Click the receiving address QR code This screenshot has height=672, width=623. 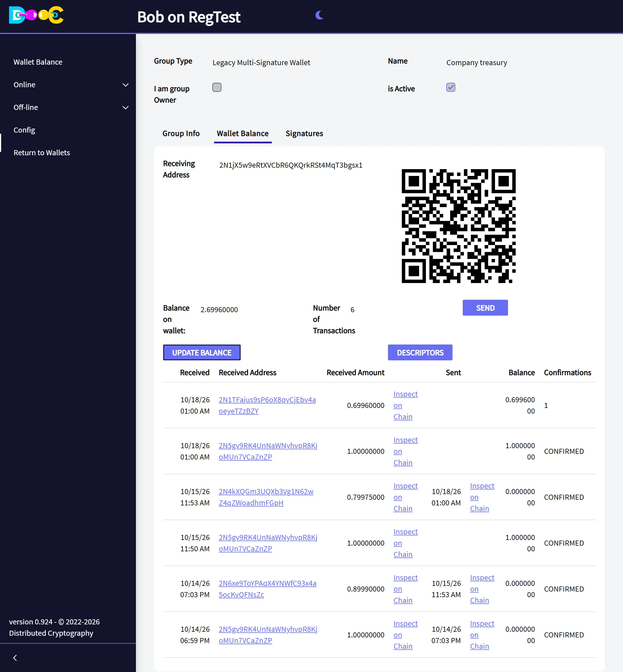pos(458,226)
